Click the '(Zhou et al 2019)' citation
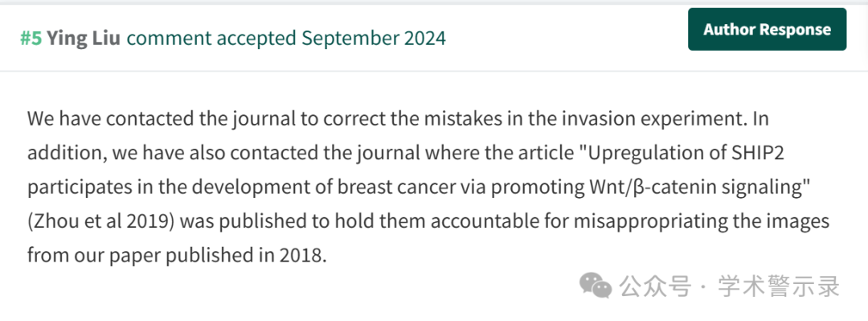This screenshot has width=868, height=321. coord(101,222)
